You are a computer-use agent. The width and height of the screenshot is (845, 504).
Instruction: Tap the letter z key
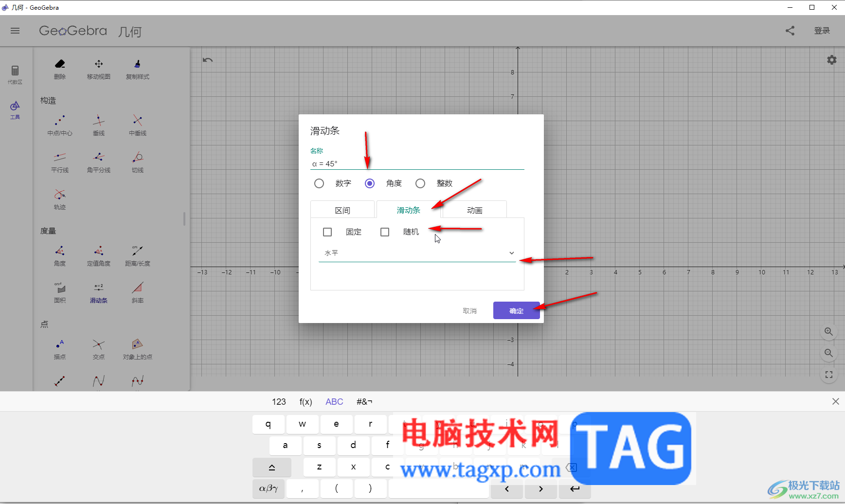point(319,467)
